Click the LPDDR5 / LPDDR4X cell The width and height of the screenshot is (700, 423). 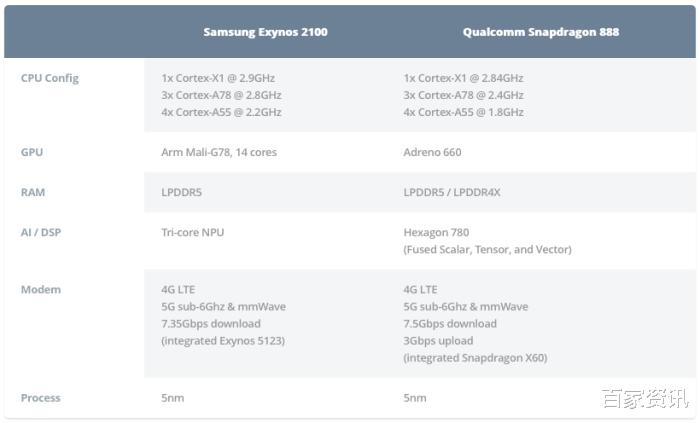point(452,192)
